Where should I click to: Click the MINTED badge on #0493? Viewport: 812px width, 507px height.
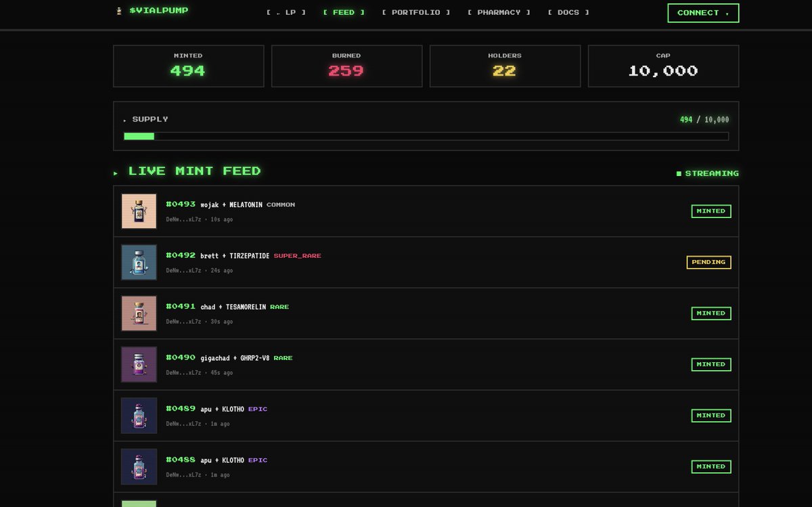click(x=711, y=211)
